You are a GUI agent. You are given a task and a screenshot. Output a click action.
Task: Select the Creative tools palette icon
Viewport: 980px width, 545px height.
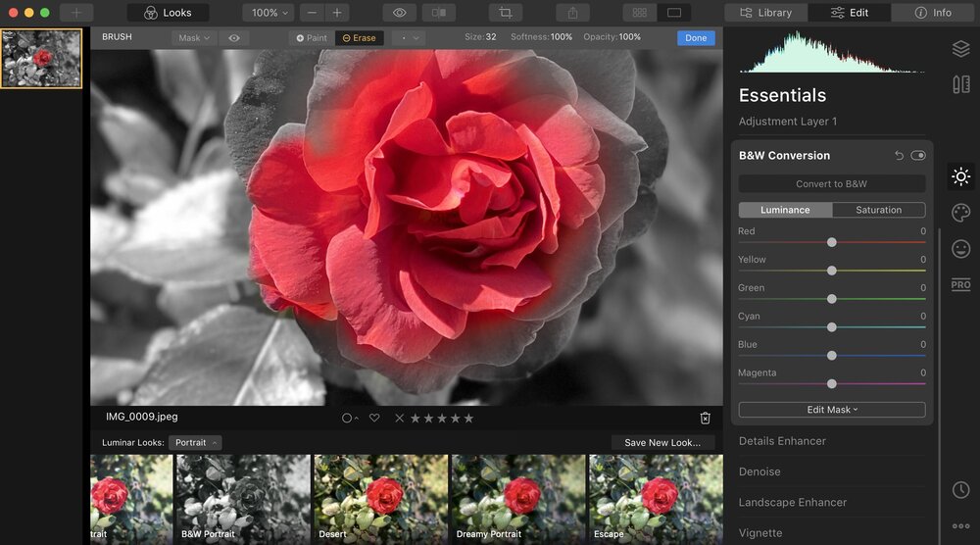[x=960, y=213]
